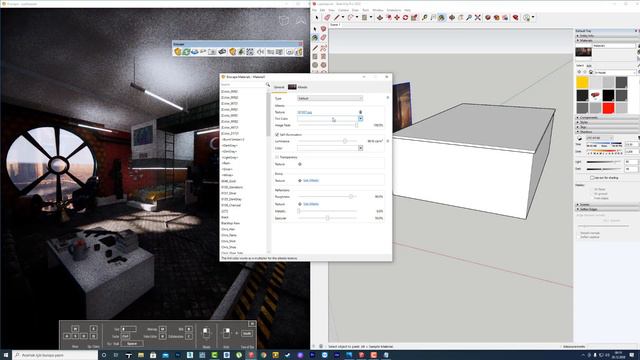
Task: Click the Zoom Extents tool in SketchUp toolbar
Action: coord(478,18)
